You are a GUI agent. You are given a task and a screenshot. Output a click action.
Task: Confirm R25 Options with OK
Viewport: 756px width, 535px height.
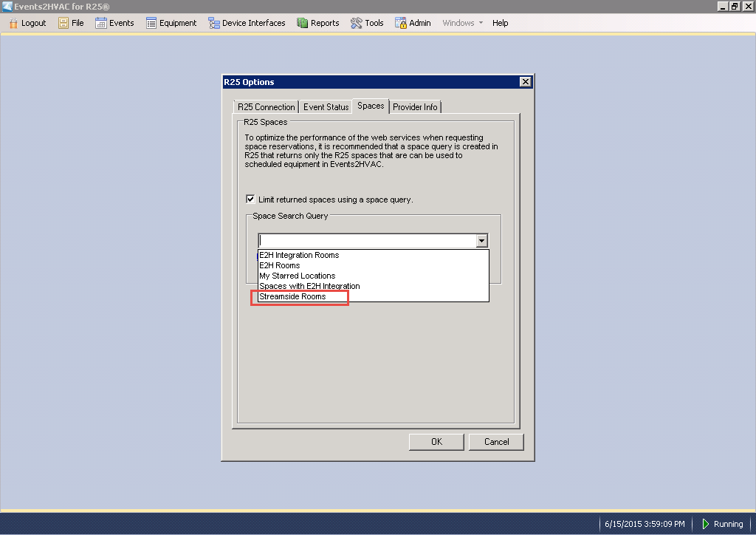pyautogui.click(x=436, y=442)
